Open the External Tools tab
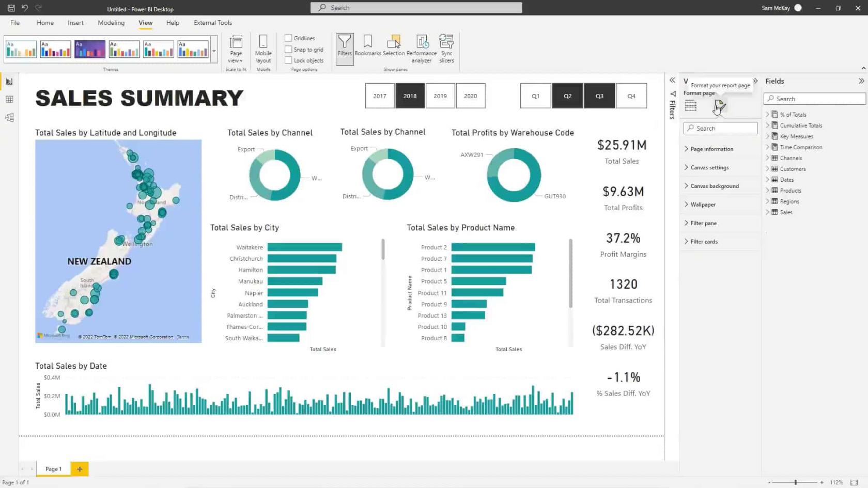Screen dimensions: 868x488 213,23
